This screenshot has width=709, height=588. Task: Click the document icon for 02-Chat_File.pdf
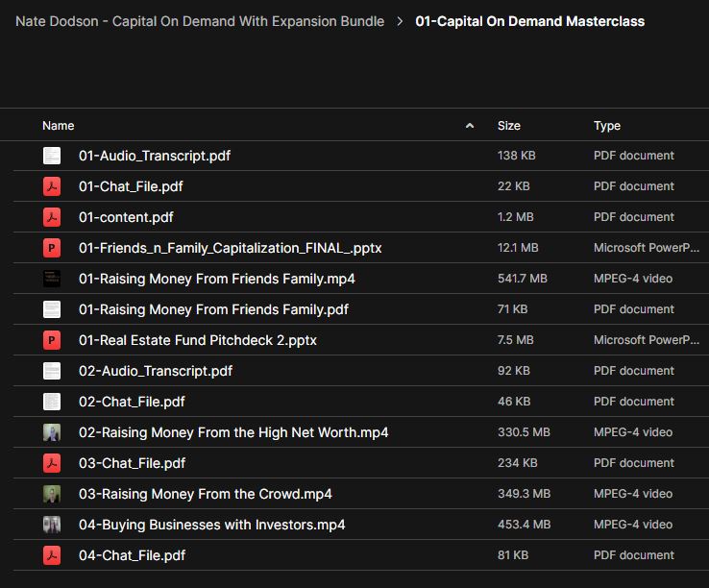pyautogui.click(x=52, y=402)
